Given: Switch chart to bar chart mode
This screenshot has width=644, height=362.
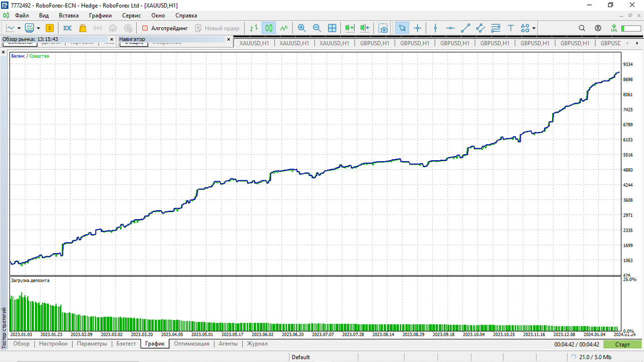Looking at the screenshot, I should coord(254,28).
